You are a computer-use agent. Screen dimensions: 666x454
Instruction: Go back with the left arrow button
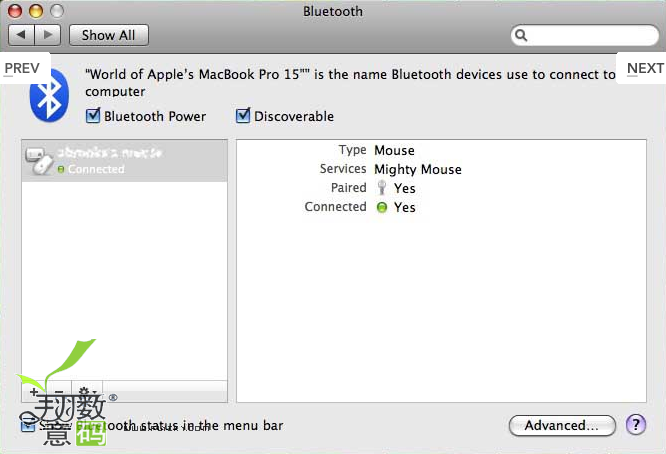click(x=21, y=35)
